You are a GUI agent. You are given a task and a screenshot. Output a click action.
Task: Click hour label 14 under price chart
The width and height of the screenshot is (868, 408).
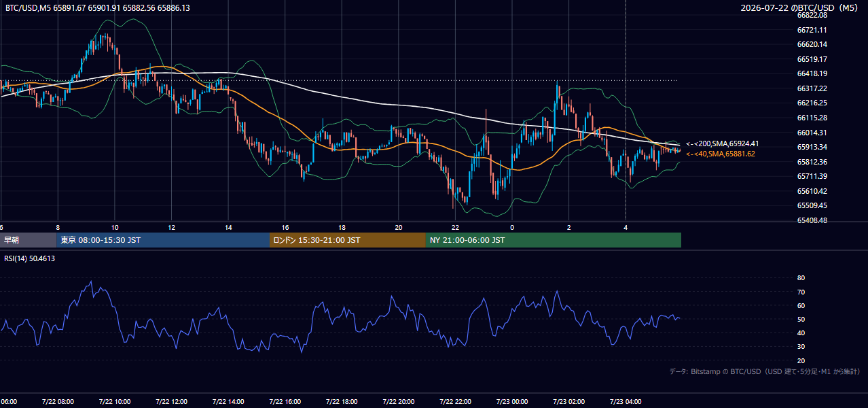pyautogui.click(x=228, y=228)
